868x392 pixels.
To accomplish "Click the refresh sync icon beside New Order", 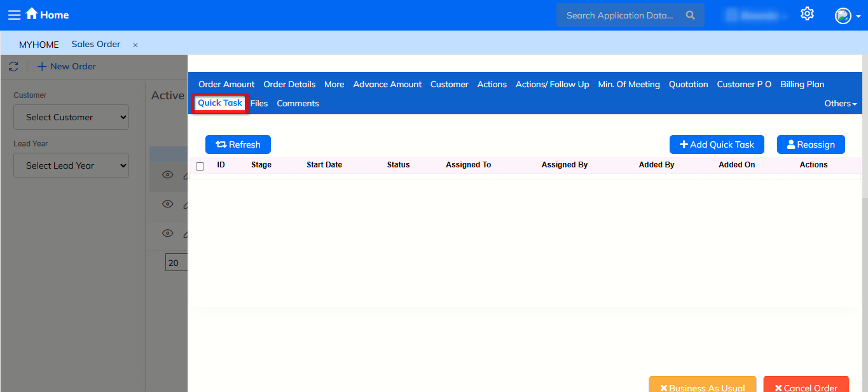I will pyautogui.click(x=13, y=66).
